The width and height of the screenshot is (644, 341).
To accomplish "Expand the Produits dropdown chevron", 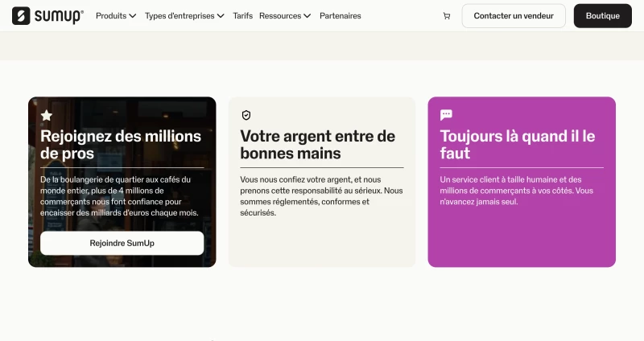I will coord(133,16).
